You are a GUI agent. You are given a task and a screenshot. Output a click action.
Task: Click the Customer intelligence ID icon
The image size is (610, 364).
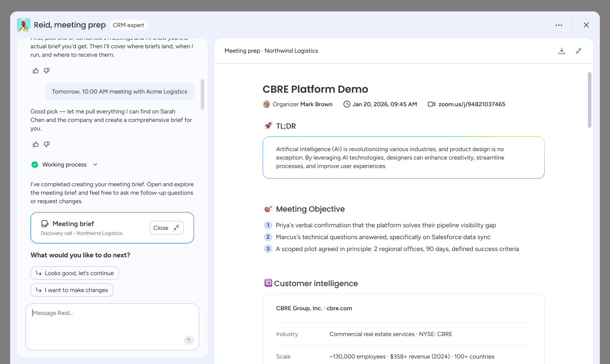268,283
